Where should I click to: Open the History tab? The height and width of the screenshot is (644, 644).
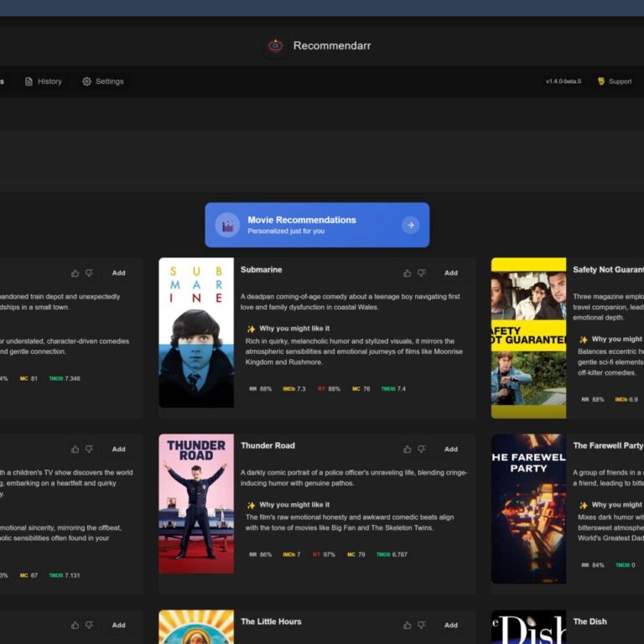(43, 81)
